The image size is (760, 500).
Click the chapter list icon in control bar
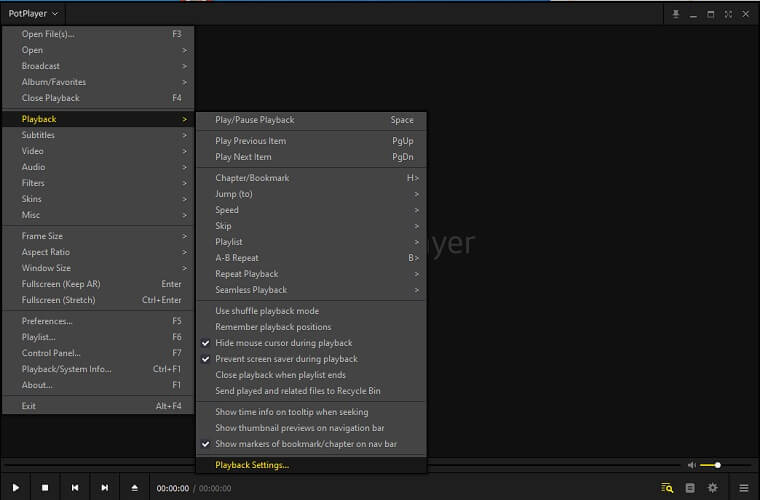pos(690,487)
